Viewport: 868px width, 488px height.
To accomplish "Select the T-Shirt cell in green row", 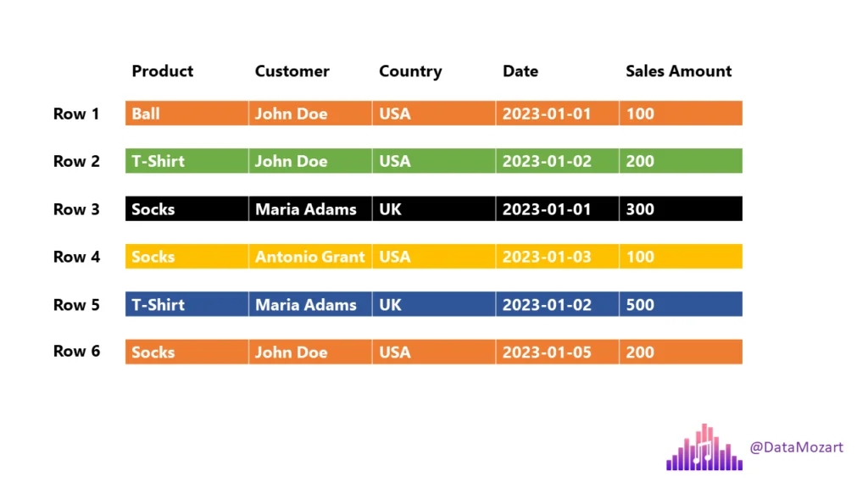I will coord(186,161).
